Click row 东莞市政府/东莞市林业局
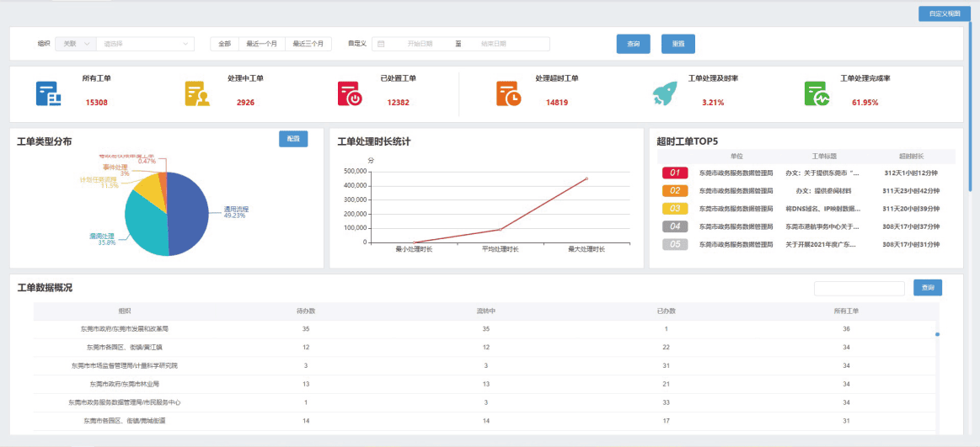The width and height of the screenshot is (980, 447). tap(485, 384)
